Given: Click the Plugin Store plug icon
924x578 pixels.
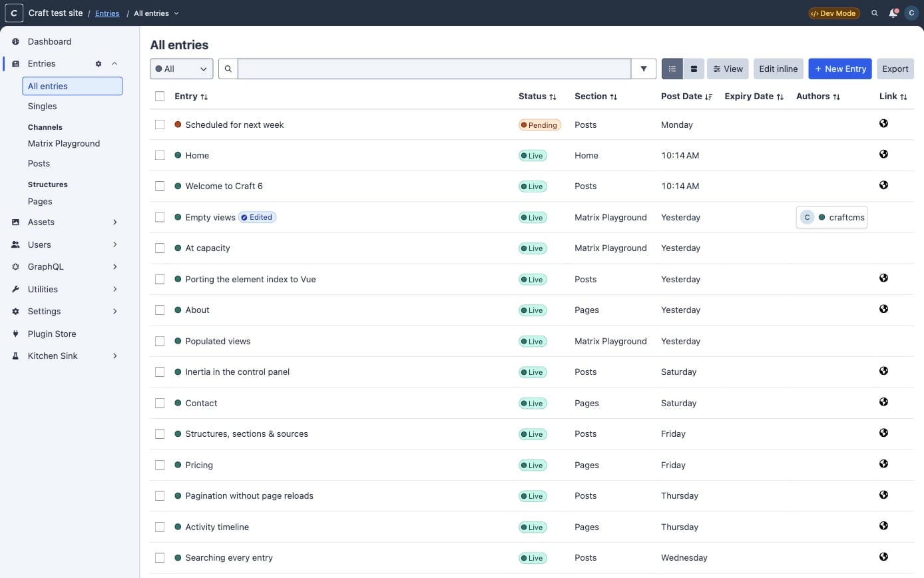Looking at the screenshot, I should pyautogui.click(x=16, y=334).
